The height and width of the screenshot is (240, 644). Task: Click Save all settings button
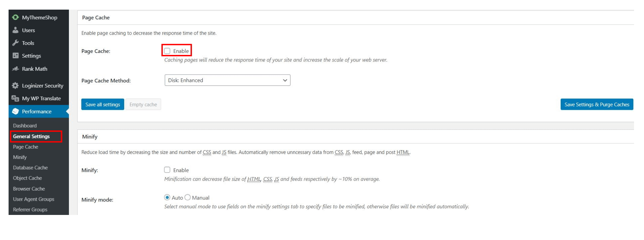pyautogui.click(x=103, y=104)
